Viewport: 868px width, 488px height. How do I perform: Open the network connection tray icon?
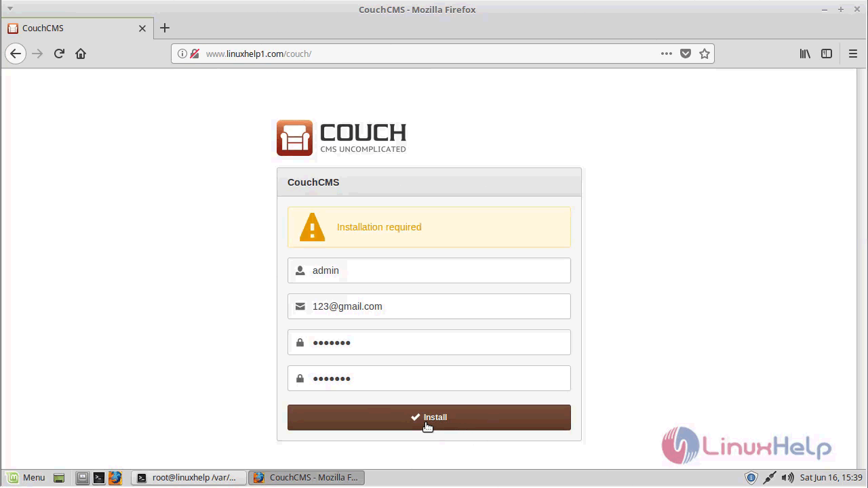point(769,478)
